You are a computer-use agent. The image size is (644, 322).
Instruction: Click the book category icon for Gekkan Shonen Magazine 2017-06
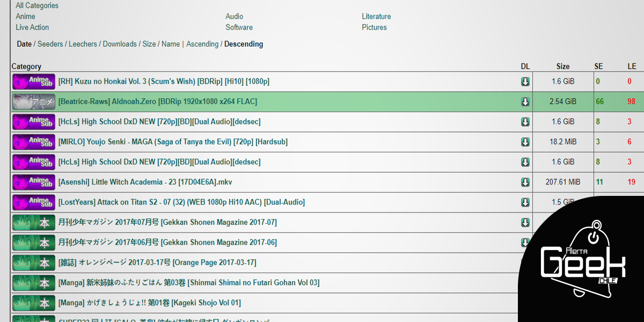coord(34,243)
